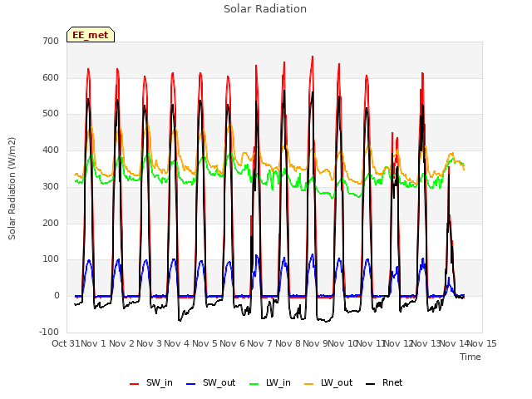This screenshot has width=532, height=399.
Task: Click the 300 y-axis tick label
Action: pyautogui.click(x=51, y=186)
